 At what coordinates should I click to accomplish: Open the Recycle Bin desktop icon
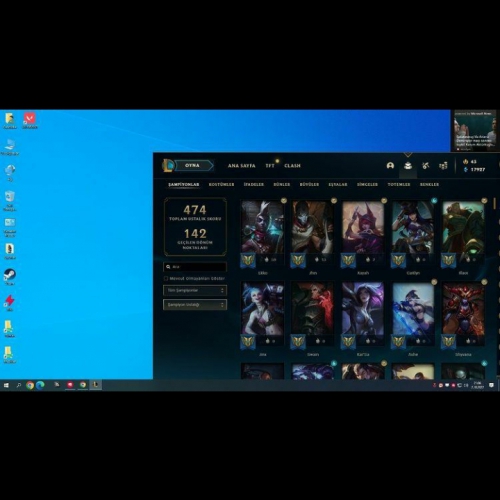pos(10,200)
